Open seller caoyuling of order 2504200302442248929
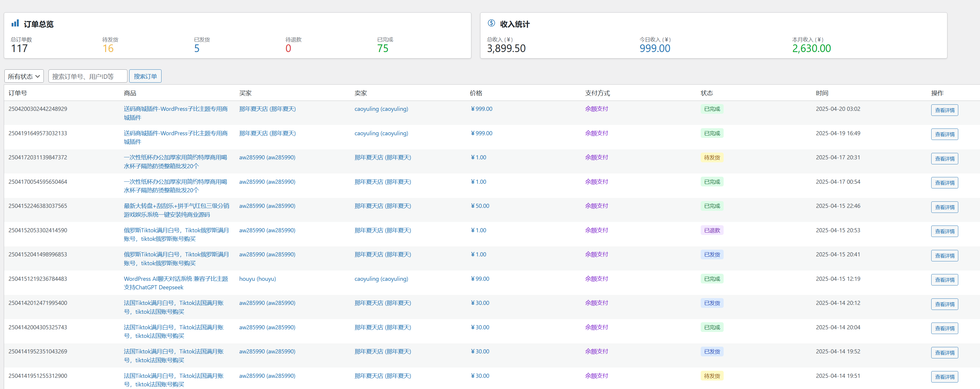Viewport: 980px width, 389px height. [381, 109]
